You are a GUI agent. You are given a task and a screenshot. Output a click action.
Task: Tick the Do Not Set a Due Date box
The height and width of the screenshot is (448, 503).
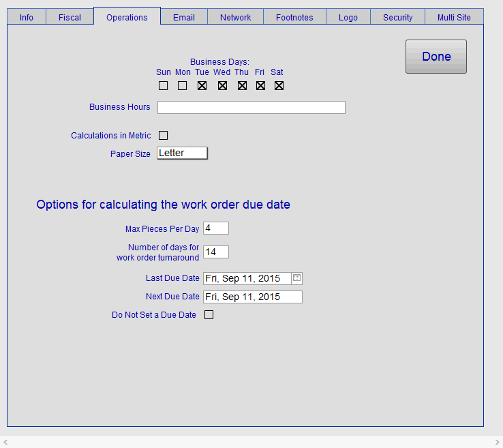[x=209, y=315]
